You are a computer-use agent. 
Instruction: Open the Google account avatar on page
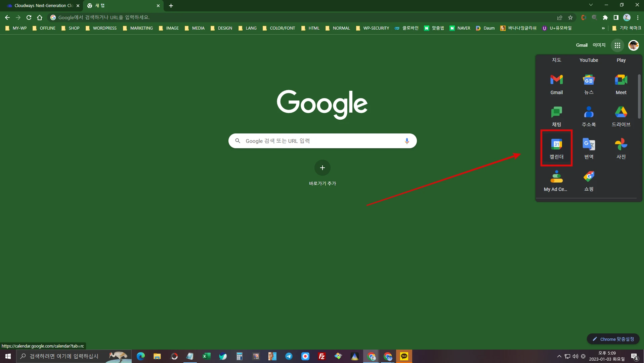click(x=633, y=45)
